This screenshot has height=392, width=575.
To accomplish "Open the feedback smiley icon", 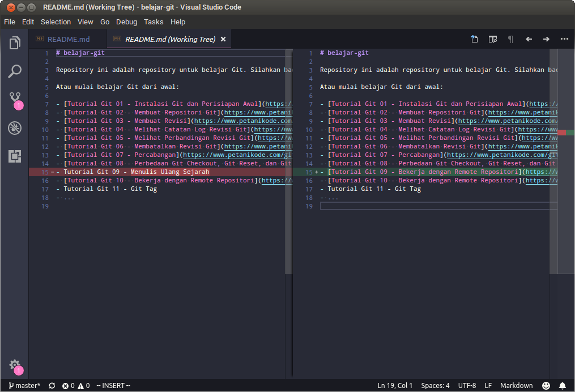I will point(546,386).
